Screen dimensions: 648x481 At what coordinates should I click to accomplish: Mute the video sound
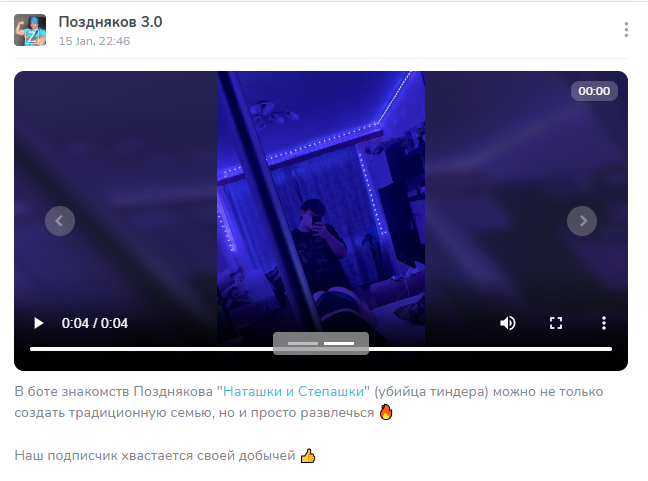(507, 323)
